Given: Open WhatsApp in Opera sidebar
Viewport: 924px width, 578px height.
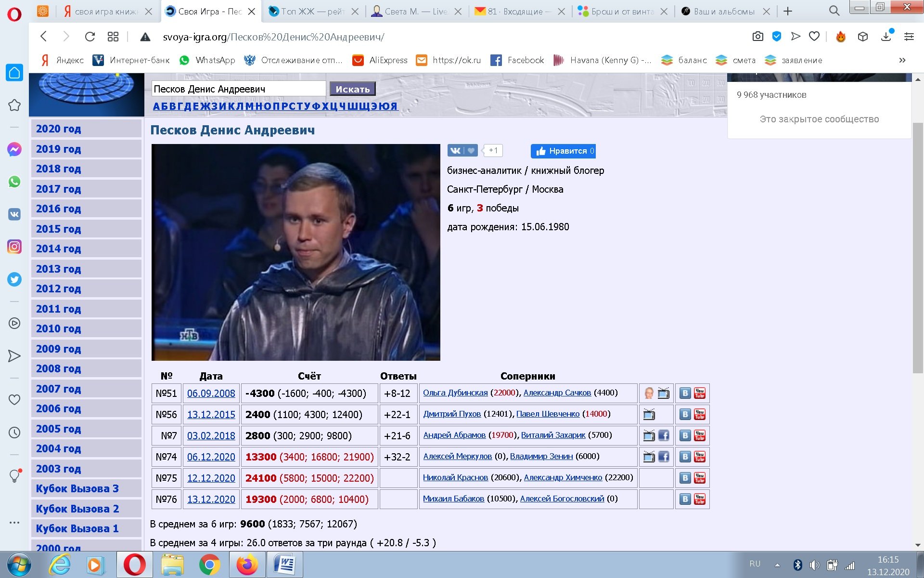Looking at the screenshot, I should (14, 182).
